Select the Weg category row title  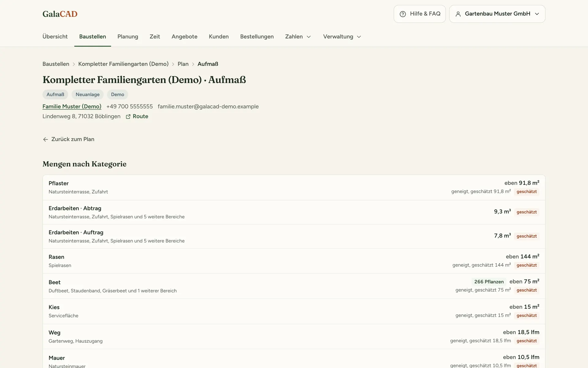(x=55, y=332)
